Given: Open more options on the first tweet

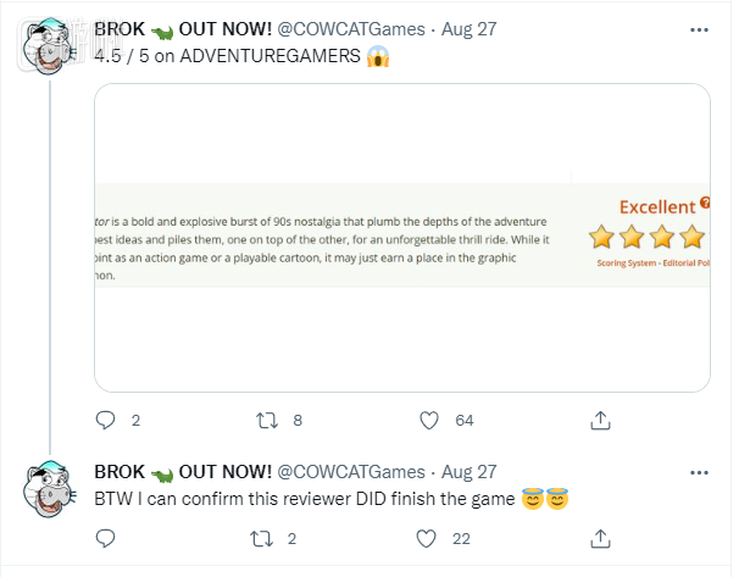Looking at the screenshot, I should click(x=699, y=30).
